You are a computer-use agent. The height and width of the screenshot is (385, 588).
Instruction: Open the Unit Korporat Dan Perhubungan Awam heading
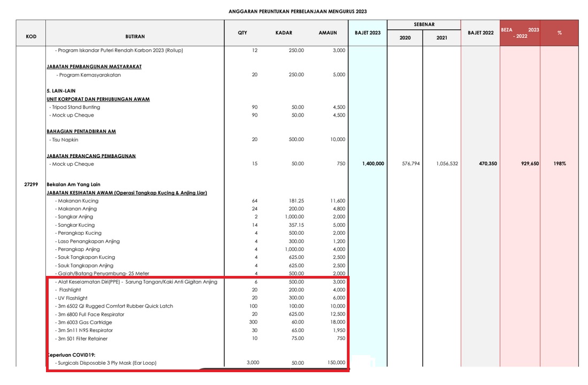[98, 99]
